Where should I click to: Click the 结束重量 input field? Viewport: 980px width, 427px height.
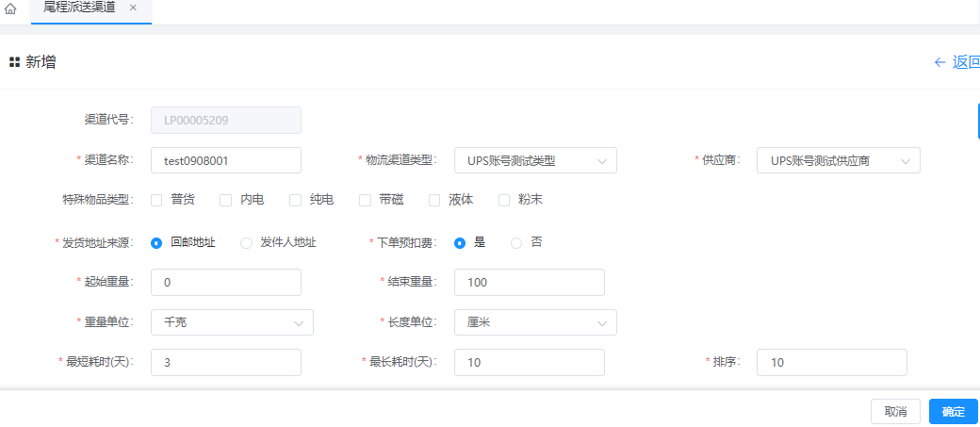[x=530, y=282]
